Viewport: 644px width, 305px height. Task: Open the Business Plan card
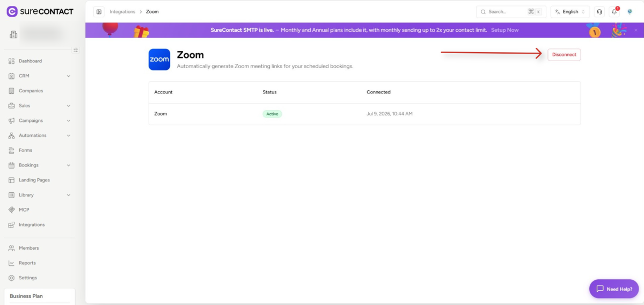[40, 296]
